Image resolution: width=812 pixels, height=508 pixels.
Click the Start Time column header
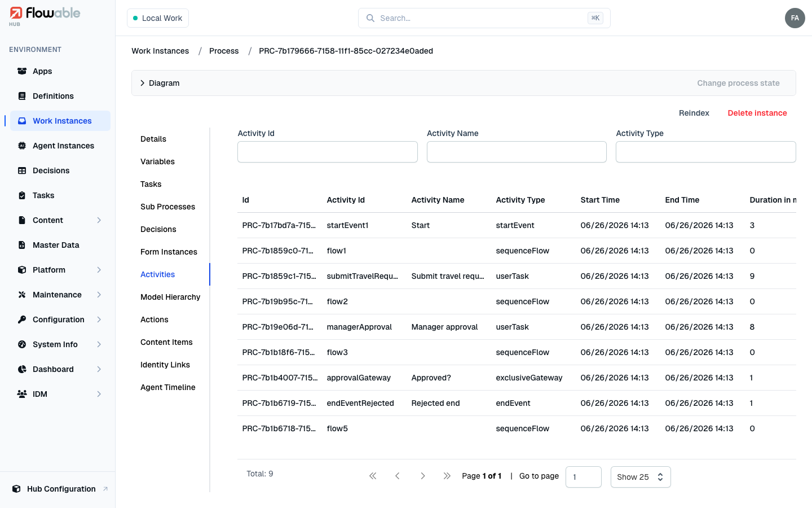[x=600, y=200]
